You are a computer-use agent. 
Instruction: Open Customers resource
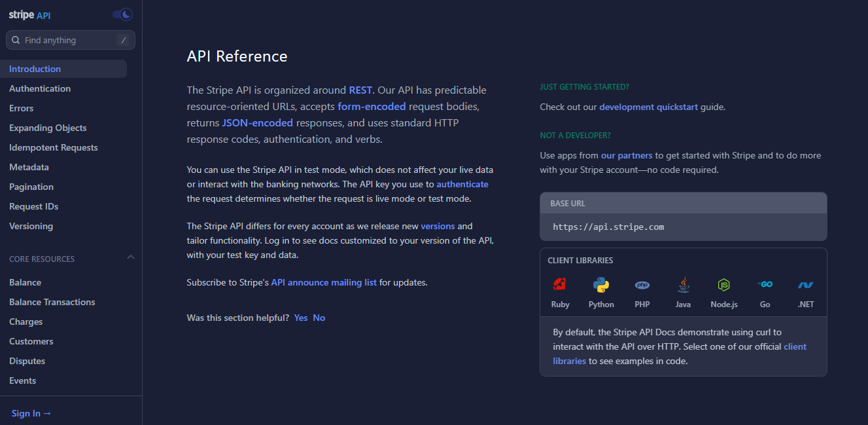(x=31, y=341)
